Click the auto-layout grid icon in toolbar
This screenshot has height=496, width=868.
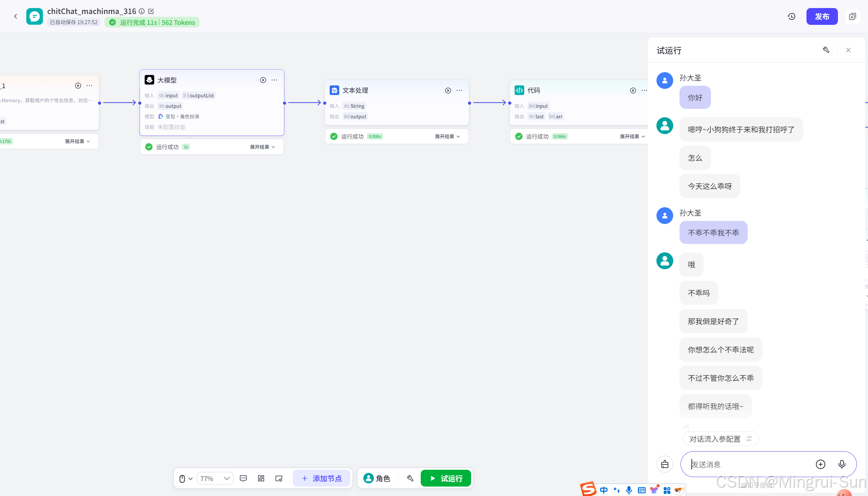(x=261, y=478)
